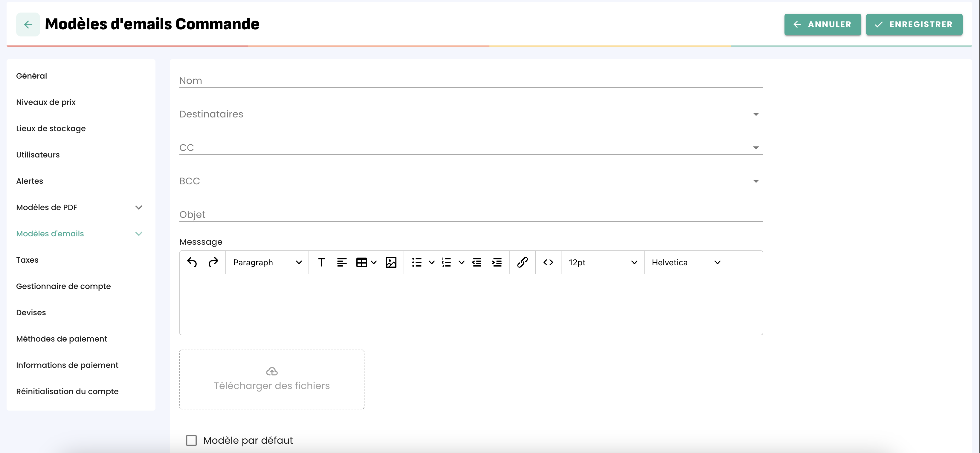The width and height of the screenshot is (980, 453).
Task: Click the Nom input field
Action: pyautogui.click(x=471, y=81)
